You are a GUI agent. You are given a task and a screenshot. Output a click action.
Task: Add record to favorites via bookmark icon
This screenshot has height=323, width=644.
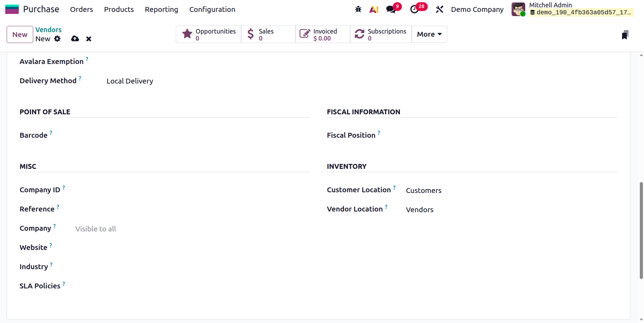point(625,34)
